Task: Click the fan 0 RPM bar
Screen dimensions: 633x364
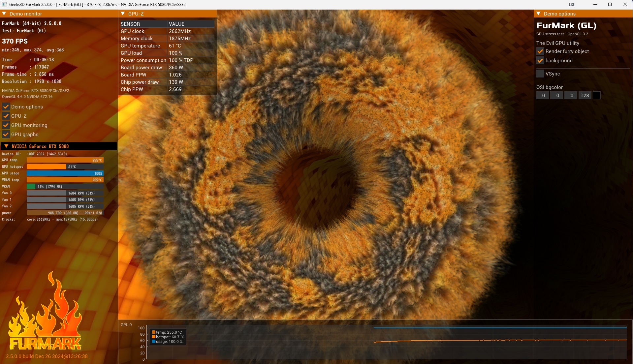Action: (x=65, y=193)
